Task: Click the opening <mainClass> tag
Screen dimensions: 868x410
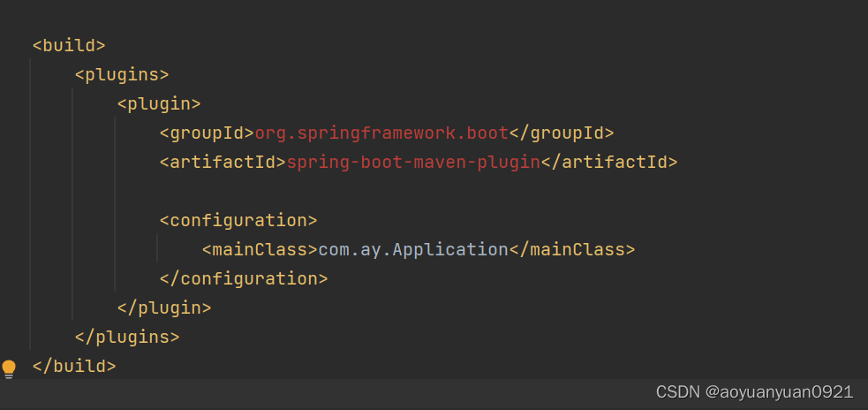Action: (x=260, y=249)
